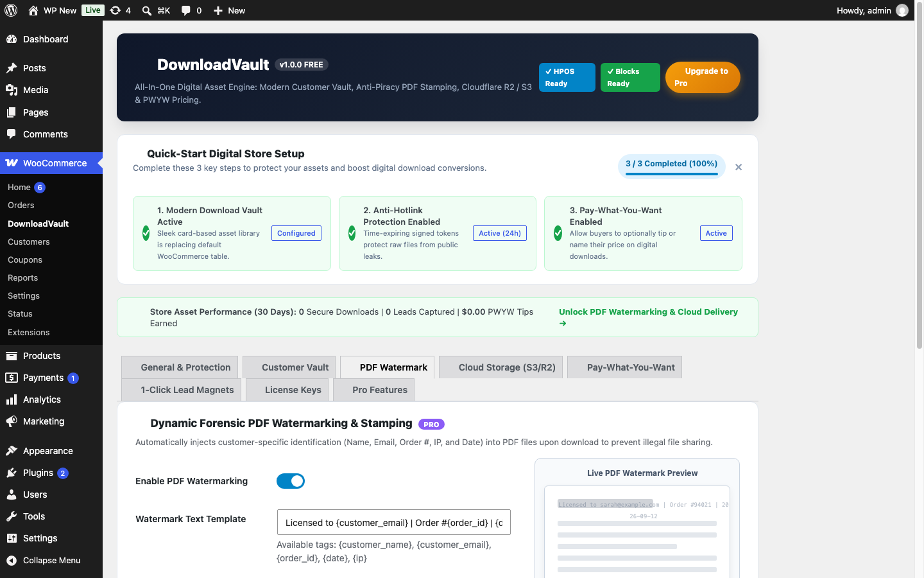Viewport: 924px width, 578px height.
Task: Open the updates icon showing 4
Action: [116, 10]
